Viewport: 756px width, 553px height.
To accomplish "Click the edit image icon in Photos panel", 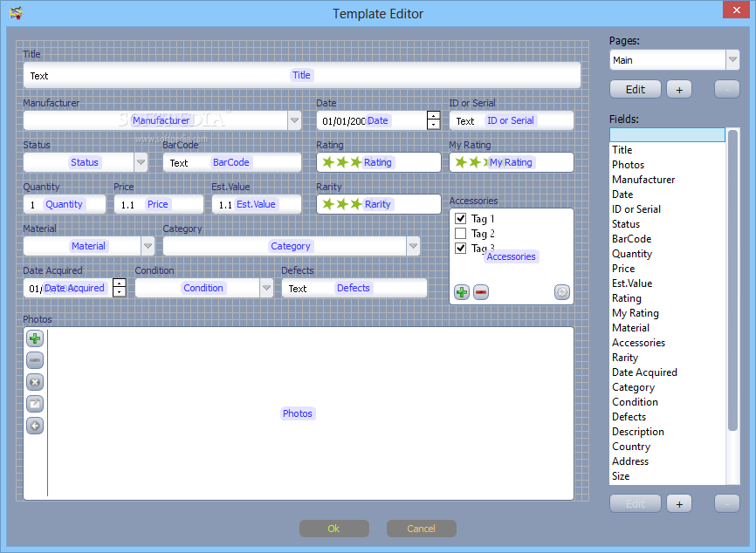I will tap(35, 404).
